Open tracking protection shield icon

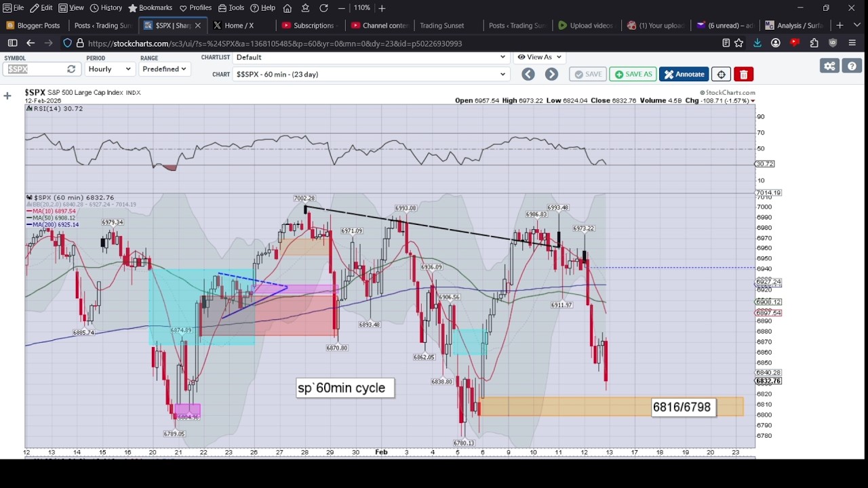click(x=67, y=43)
